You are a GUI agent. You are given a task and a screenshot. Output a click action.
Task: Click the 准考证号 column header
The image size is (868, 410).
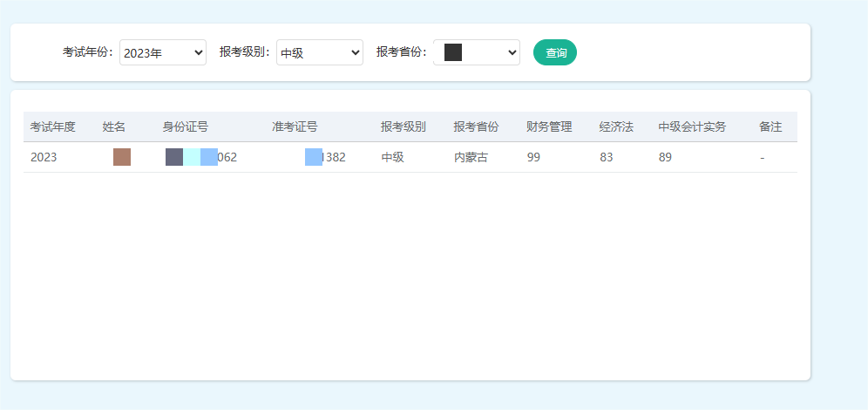click(295, 127)
